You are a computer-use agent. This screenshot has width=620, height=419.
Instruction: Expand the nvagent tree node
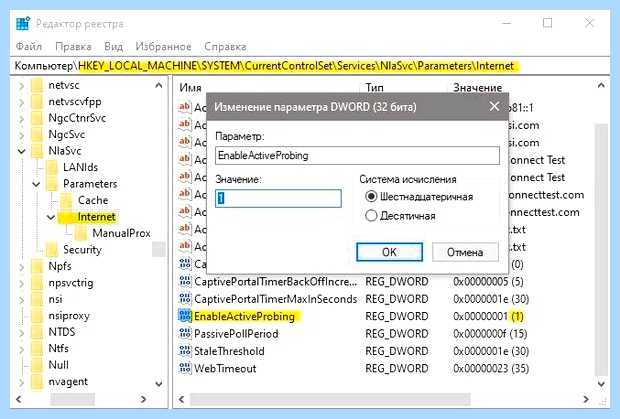pyautogui.click(x=22, y=382)
